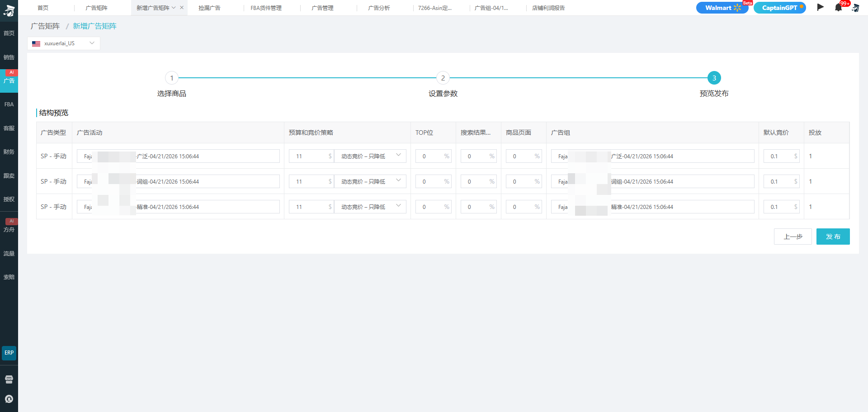This screenshot has width=868, height=412.
Task: Select 广告 in the left sidebar
Action: point(9,81)
